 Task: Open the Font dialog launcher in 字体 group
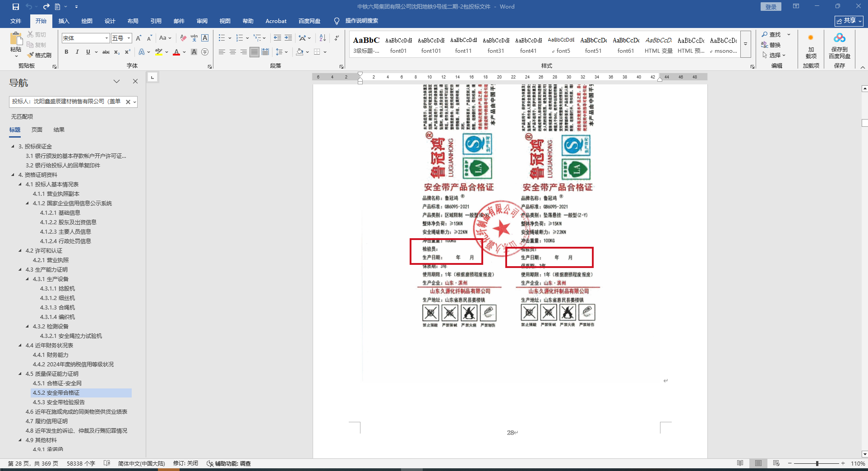click(x=209, y=67)
